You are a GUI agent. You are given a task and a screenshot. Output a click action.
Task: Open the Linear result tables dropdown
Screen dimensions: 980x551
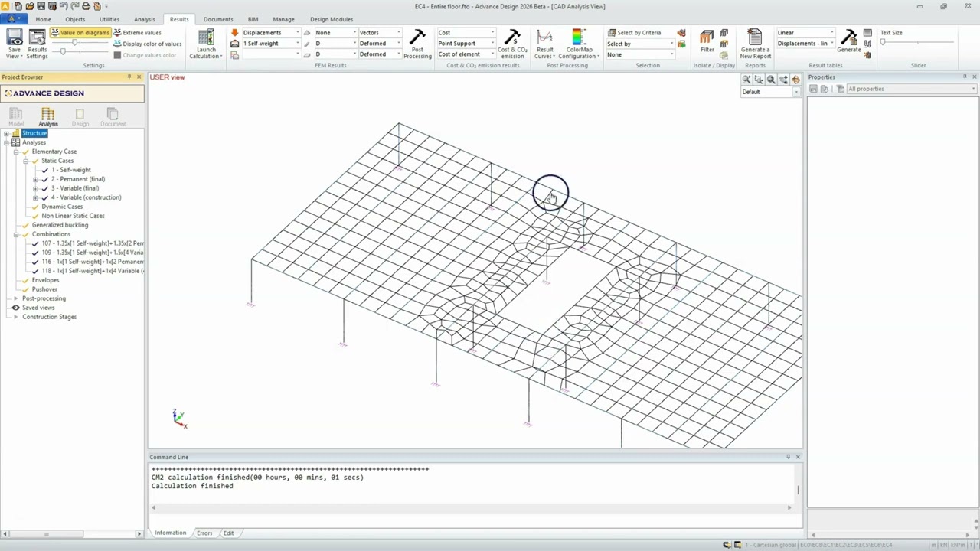coord(805,33)
